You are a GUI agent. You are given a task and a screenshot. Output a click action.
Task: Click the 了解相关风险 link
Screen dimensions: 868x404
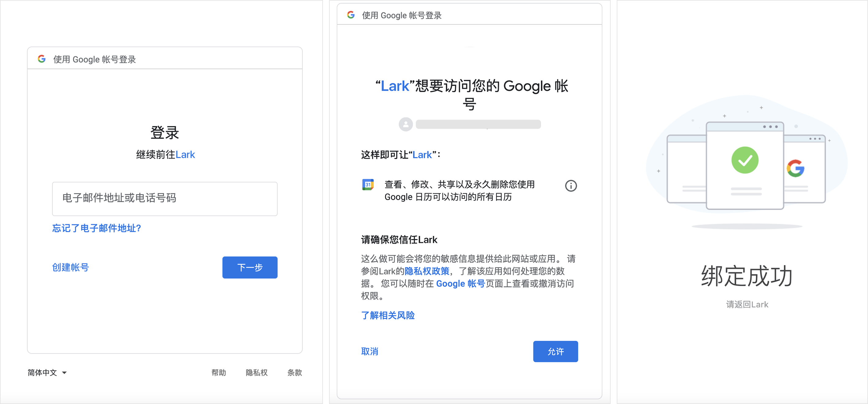[x=388, y=316]
